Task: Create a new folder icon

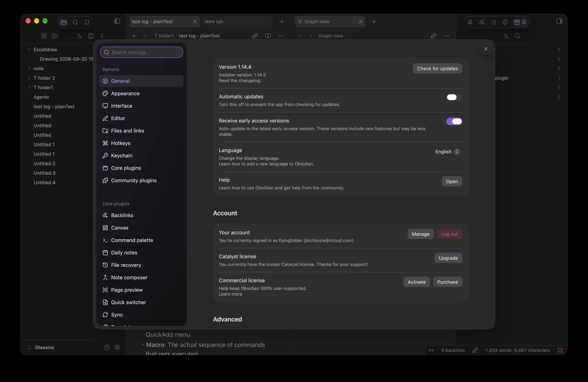Action: (x=55, y=36)
